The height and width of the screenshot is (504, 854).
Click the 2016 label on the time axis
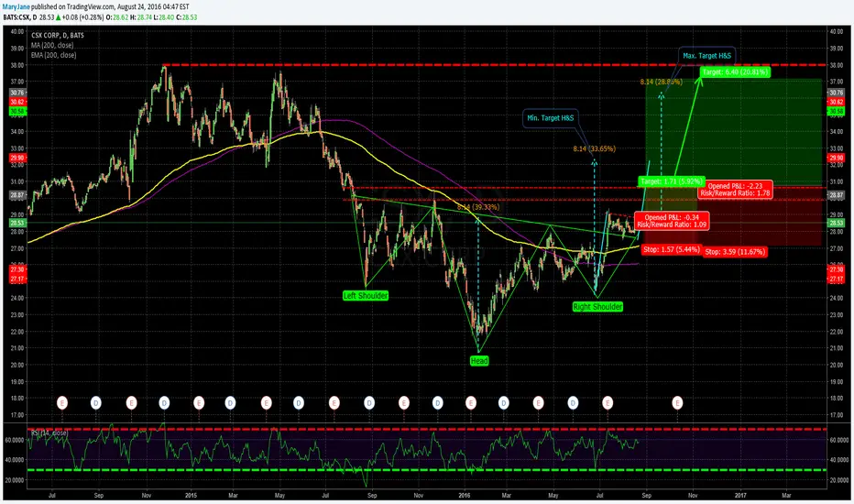click(x=464, y=495)
